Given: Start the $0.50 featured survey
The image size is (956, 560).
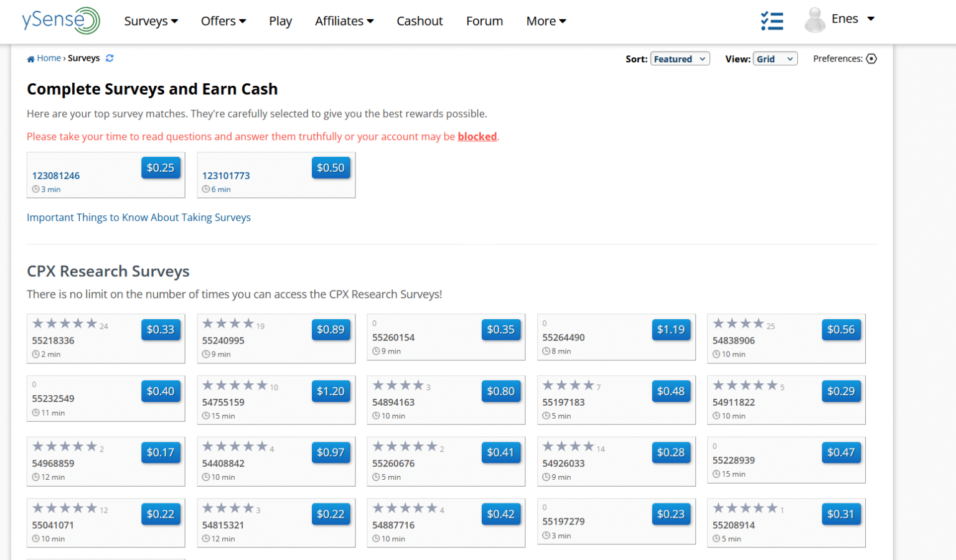Looking at the screenshot, I should [330, 167].
